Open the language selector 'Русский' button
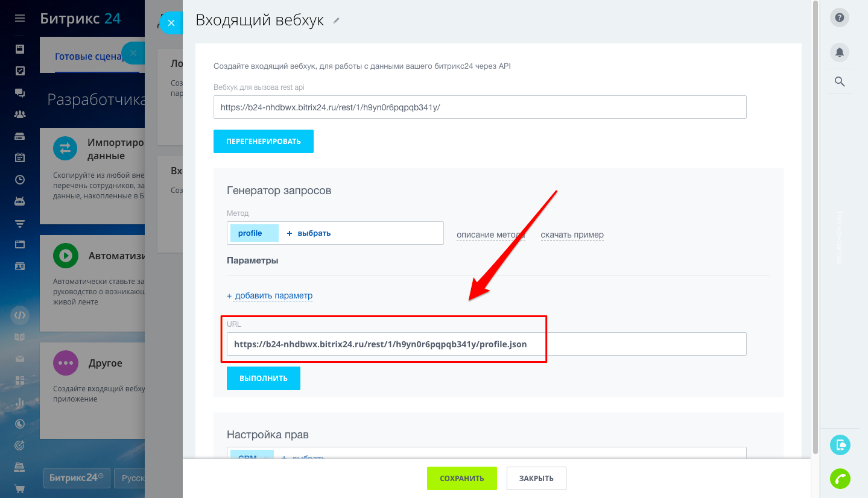This screenshot has width=868, height=498. pos(130,478)
